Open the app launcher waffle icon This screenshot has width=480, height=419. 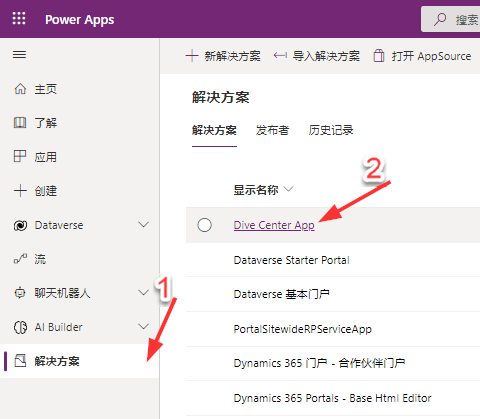(19, 18)
